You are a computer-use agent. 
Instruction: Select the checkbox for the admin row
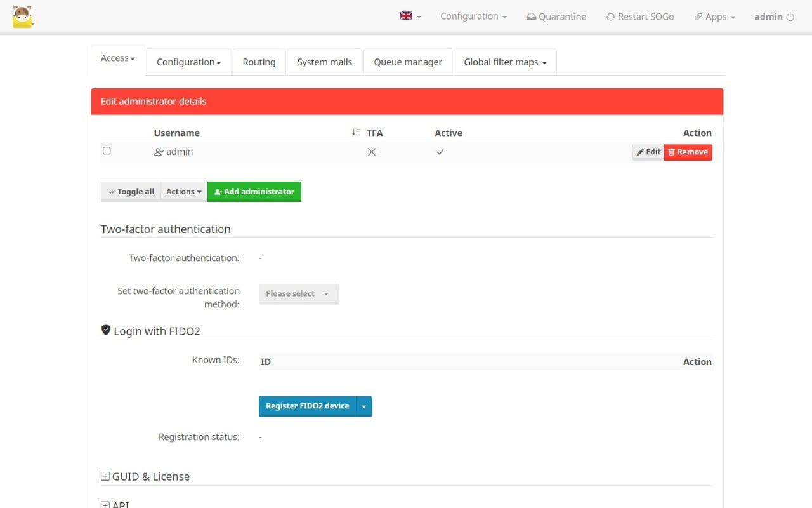coord(107,150)
